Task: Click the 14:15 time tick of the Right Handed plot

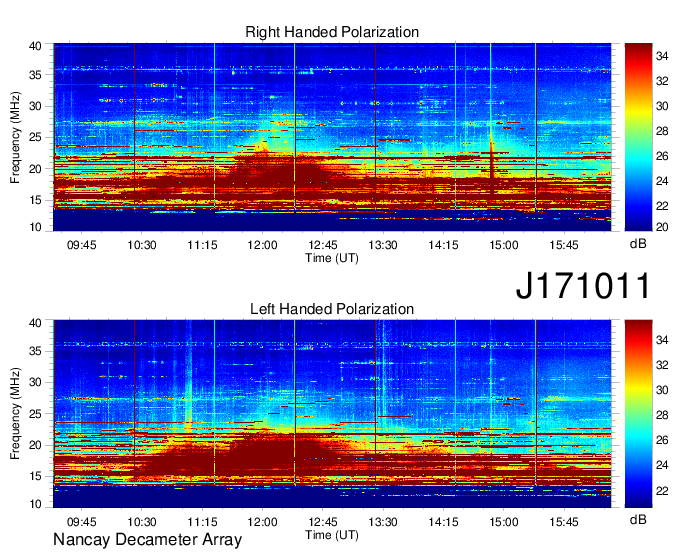Action: click(443, 245)
